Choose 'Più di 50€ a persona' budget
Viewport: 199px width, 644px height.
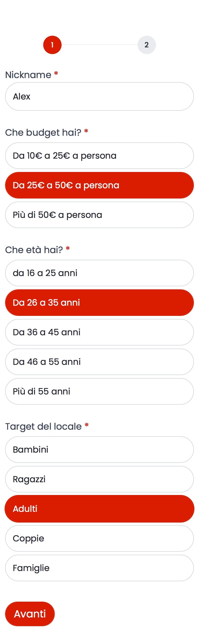coord(99,215)
